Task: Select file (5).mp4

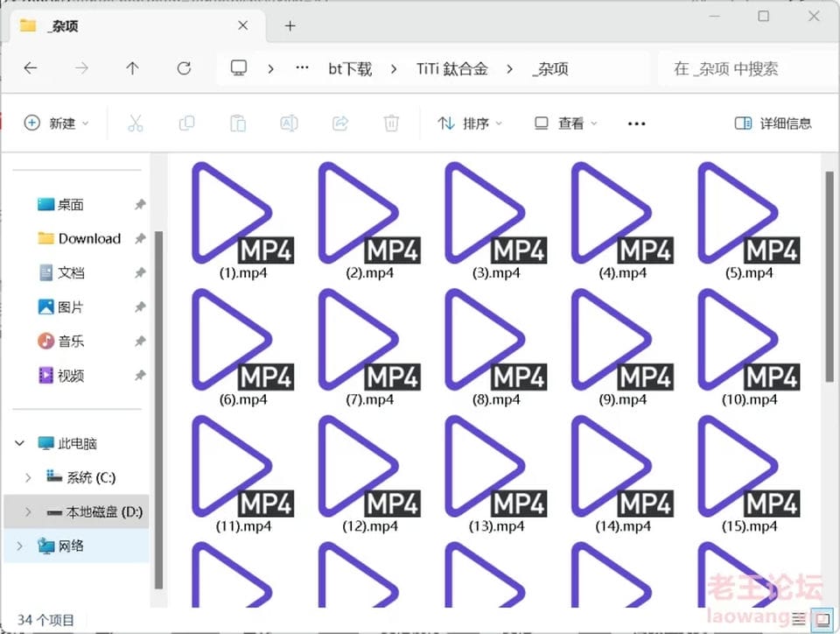Action: pos(749,221)
